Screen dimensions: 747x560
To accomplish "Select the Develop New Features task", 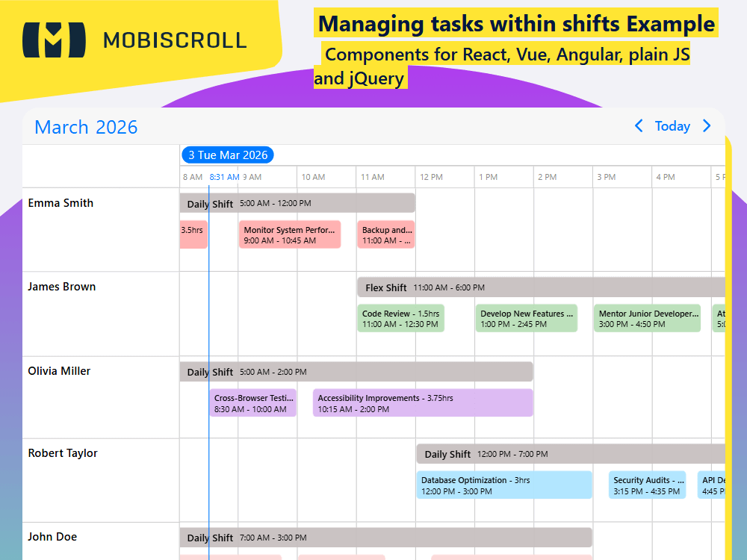I will pos(527,317).
